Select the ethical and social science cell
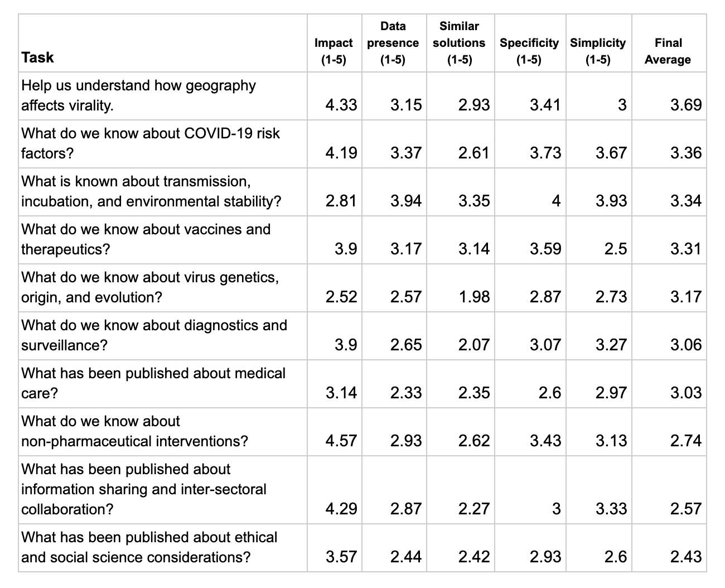725x588 pixels. pos(162,548)
